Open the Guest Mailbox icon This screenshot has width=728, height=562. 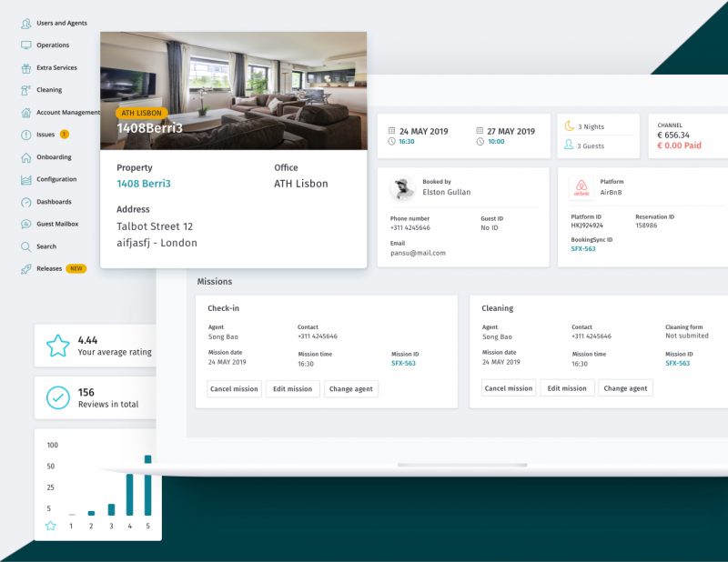(26, 224)
